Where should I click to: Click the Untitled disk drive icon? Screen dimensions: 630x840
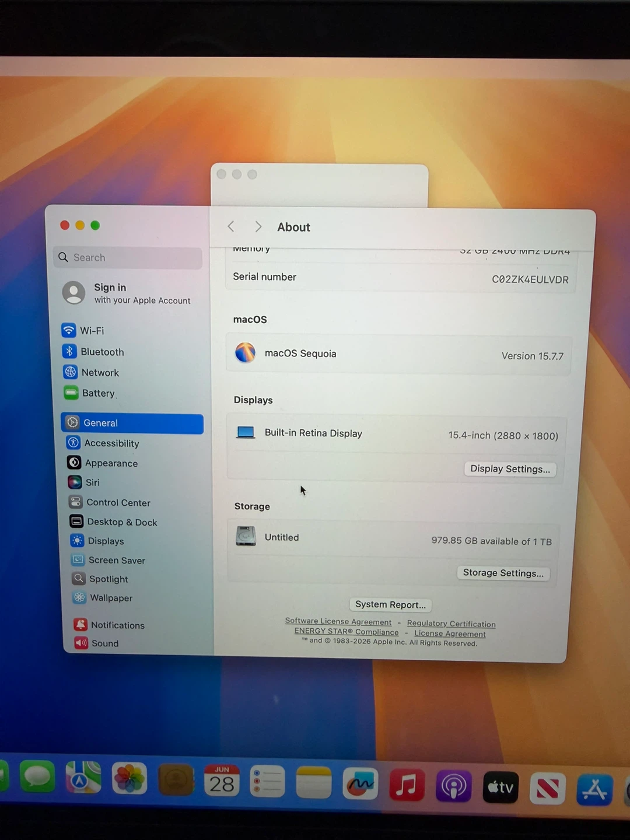246,535
